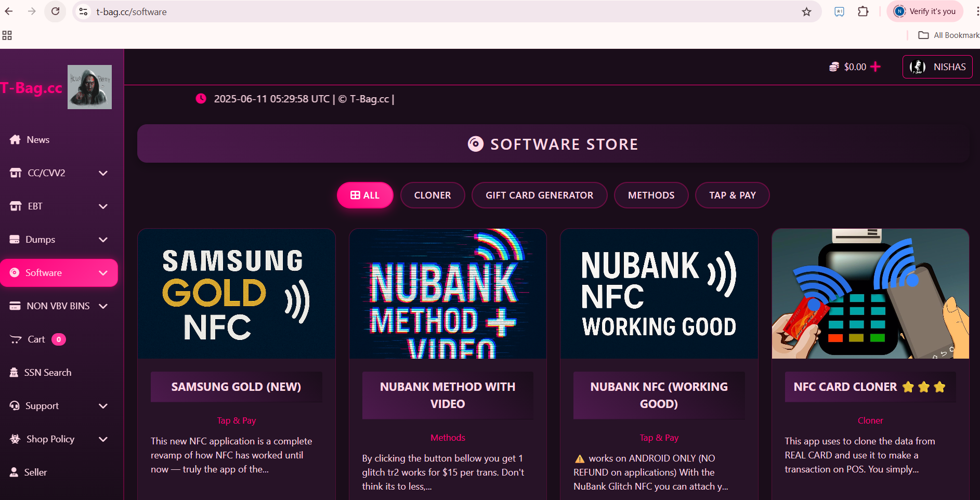This screenshot has width=980, height=500.
Task: Click the Nubank NFC Working Good thumbnail
Action: click(x=659, y=294)
